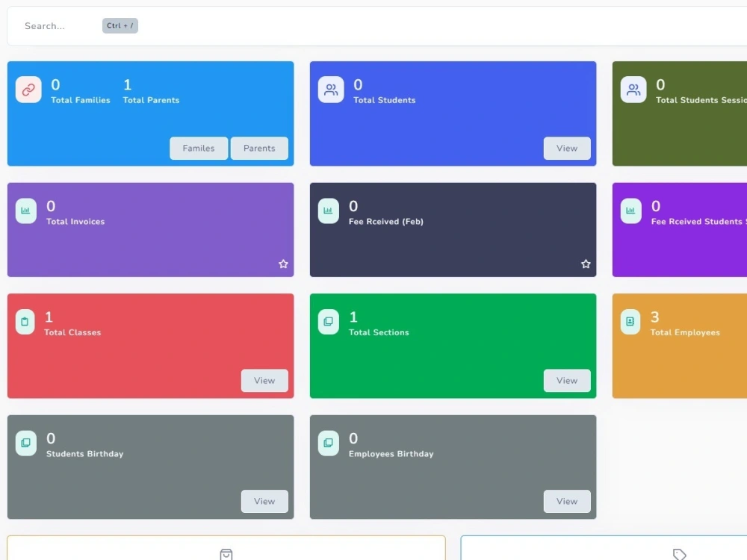Focus the Search input field

point(45,26)
